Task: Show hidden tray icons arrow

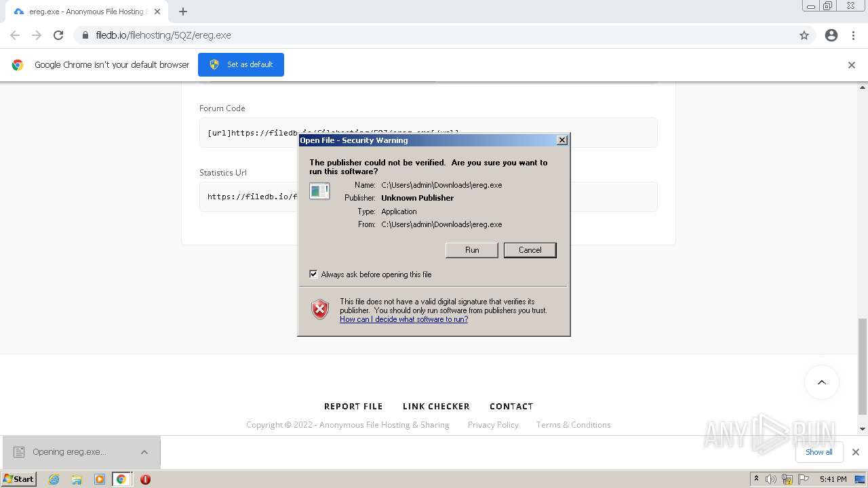Action: pyautogui.click(x=756, y=479)
